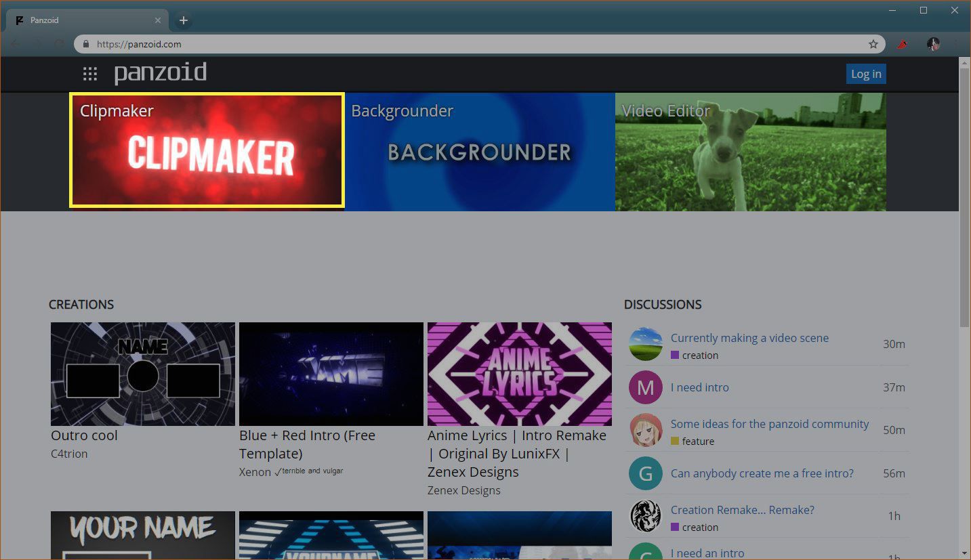The image size is (971, 560).
Task: Reload the page with the refresh icon
Action: click(x=60, y=44)
